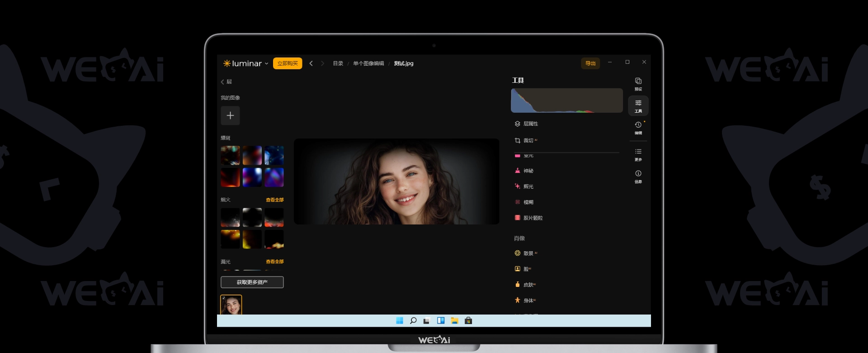Click the histogram in the 工具 panel

click(567, 100)
